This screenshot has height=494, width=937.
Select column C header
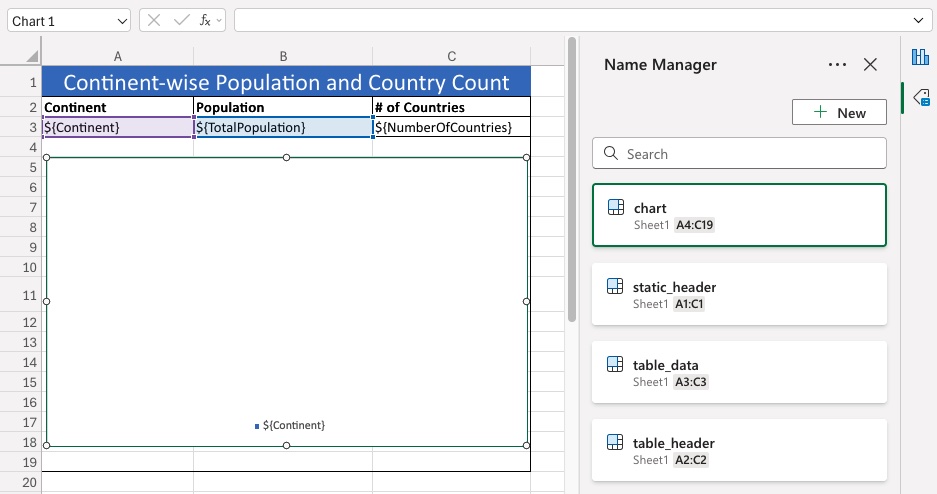click(x=452, y=57)
